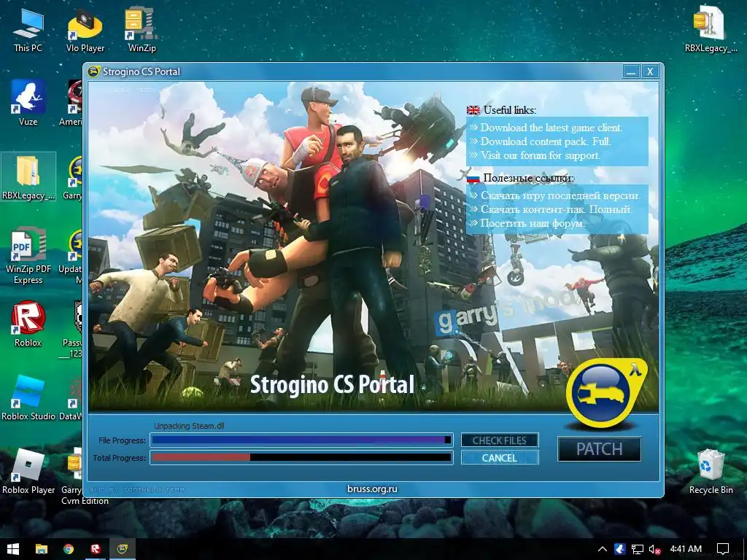This screenshot has width=747, height=560.
Task: Select the RBXLegacy folder icon
Action: pyautogui.click(x=28, y=176)
